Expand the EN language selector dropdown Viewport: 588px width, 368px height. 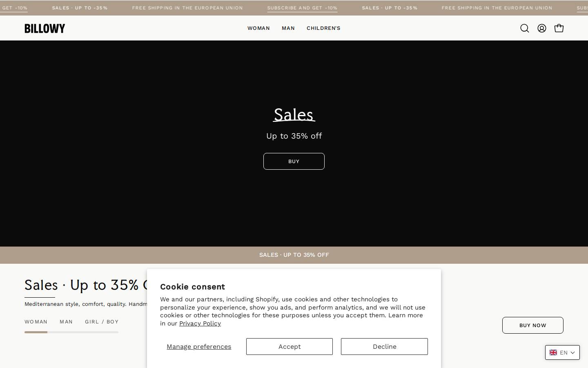pyautogui.click(x=562, y=352)
